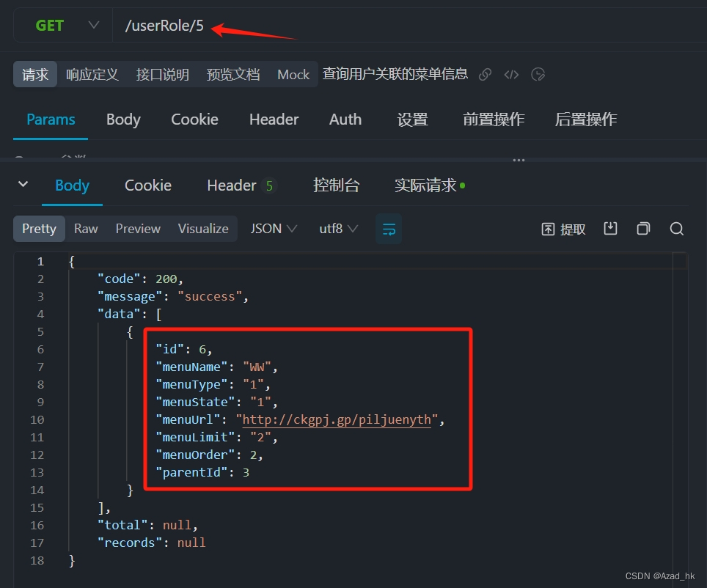Click the 提取 extract icon button

(x=563, y=228)
